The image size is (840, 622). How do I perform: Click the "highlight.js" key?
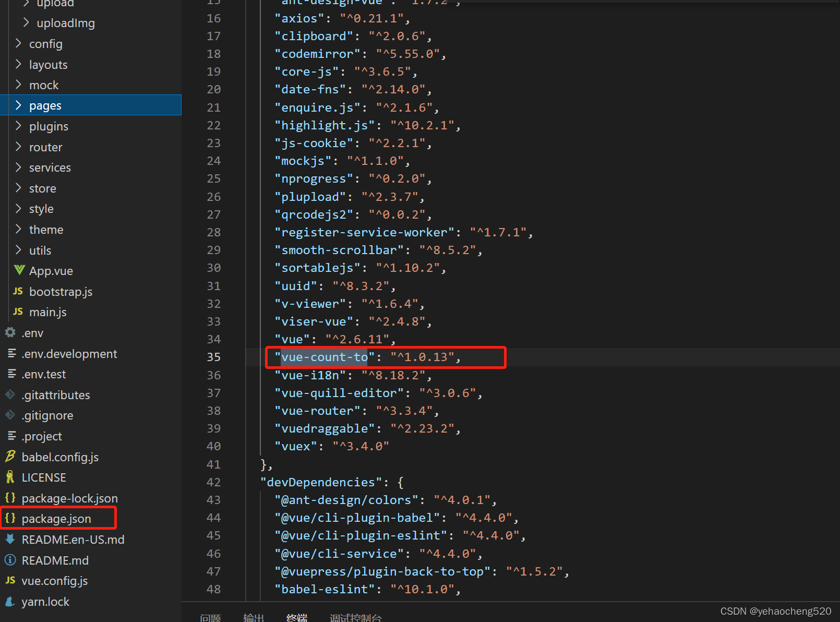tap(325, 125)
